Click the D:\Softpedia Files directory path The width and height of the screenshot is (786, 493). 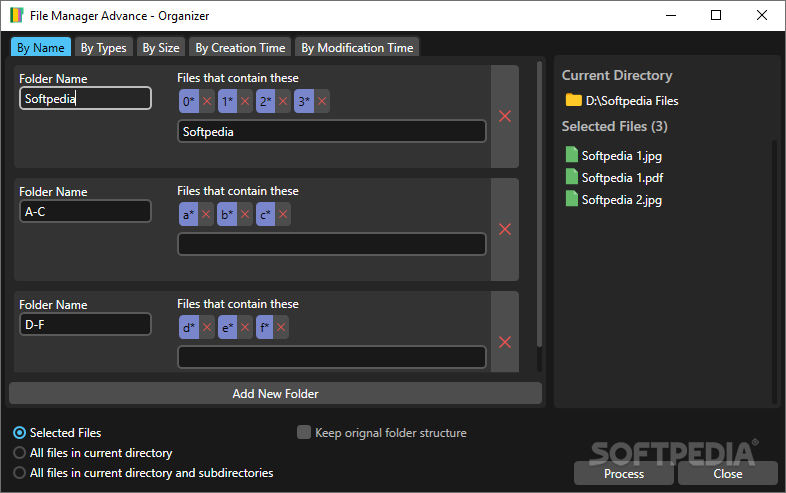(x=632, y=101)
